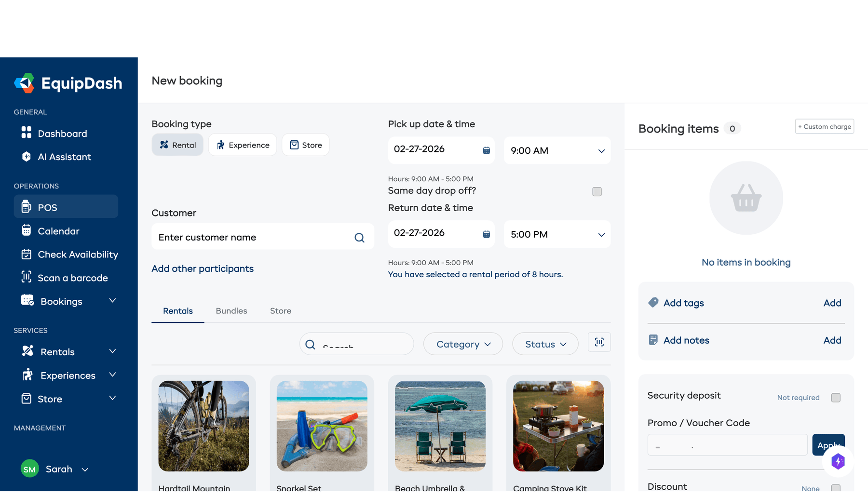Expand the Category filter dropdown
Screen dimensions: 868x497
(462, 344)
